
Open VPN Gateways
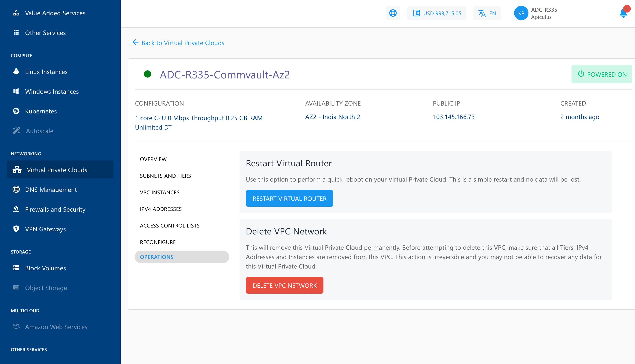(45, 229)
